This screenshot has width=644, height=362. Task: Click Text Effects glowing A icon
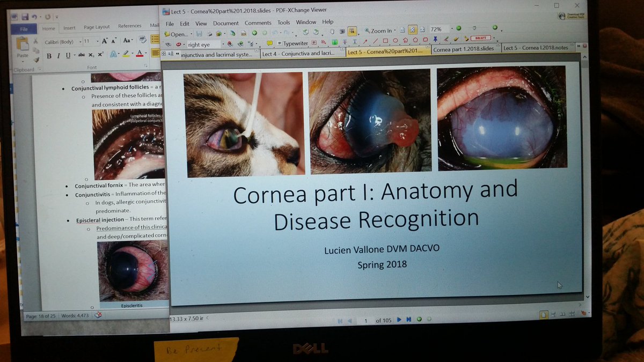(113, 55)
